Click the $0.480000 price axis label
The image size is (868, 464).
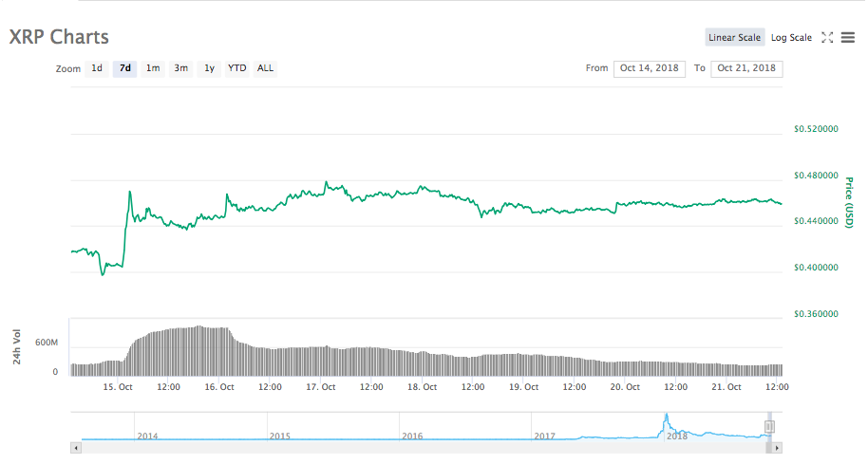816,176
